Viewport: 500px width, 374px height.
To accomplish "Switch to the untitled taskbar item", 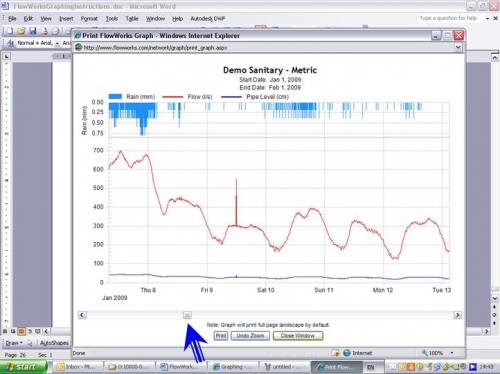I will click(284, 367).
